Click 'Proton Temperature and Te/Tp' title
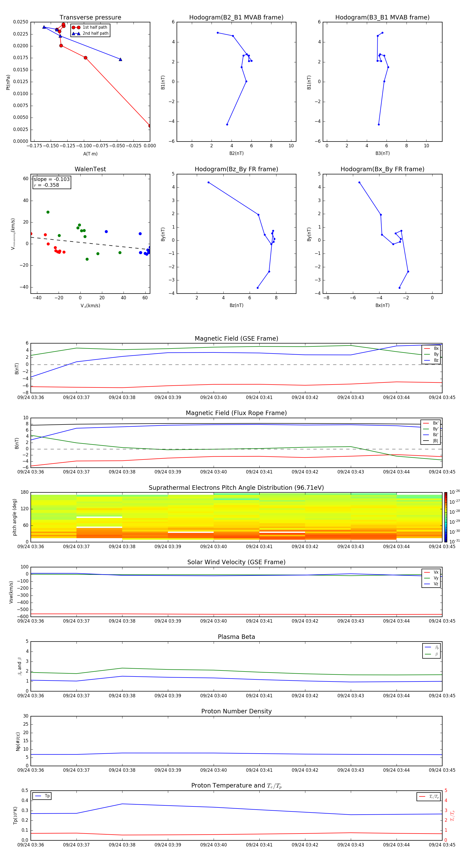Image resolution: width=473 pixels, height=868 pixels. tap(236, 786)
